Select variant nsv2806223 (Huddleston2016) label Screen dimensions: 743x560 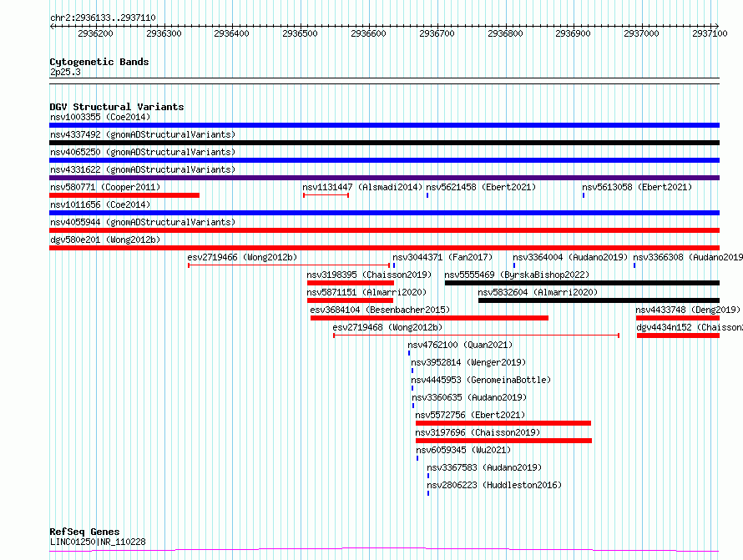click(494, 485)
